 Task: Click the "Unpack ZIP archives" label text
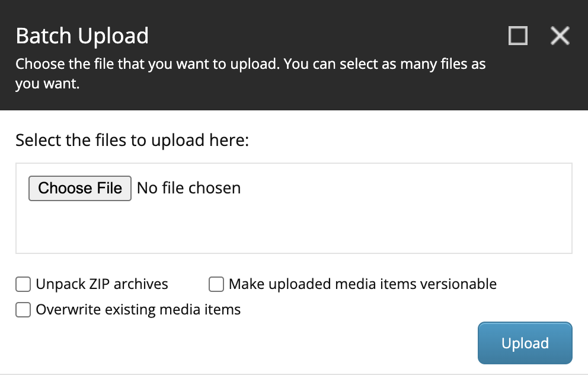[x=102, y=284]
